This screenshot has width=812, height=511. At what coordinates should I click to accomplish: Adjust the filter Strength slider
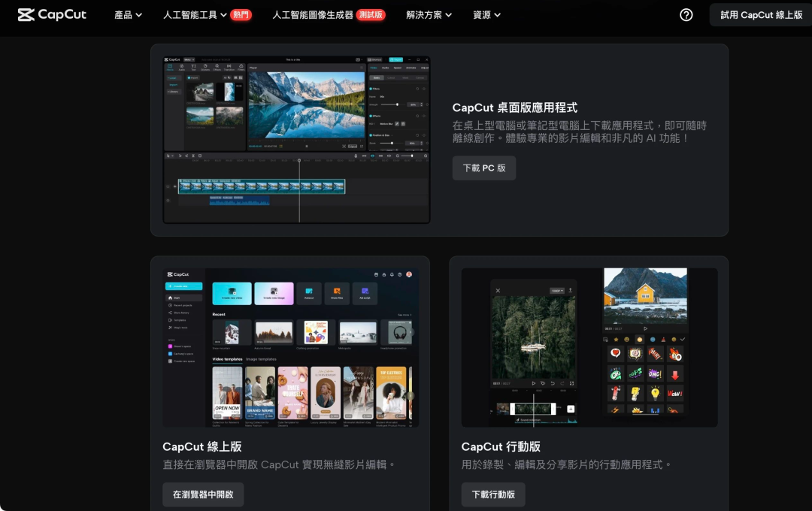click(398, 104)
